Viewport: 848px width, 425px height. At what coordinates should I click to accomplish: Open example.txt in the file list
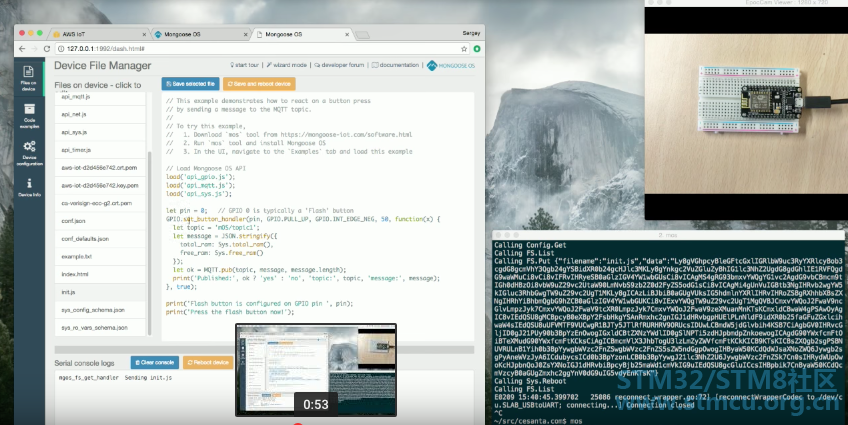[100, 256]
